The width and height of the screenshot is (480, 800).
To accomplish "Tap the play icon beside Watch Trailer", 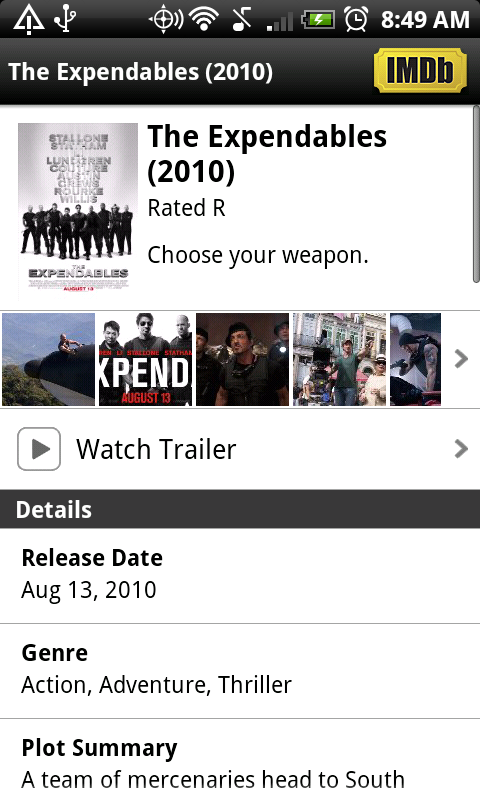I will [x=39, y=449].
